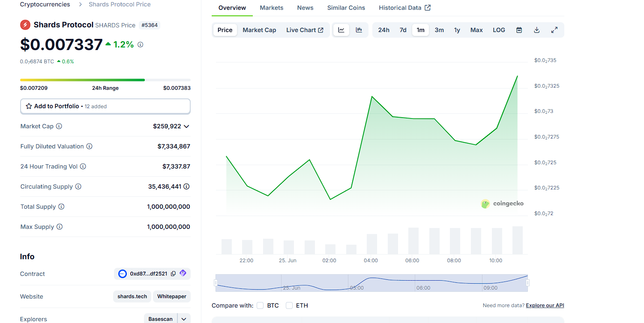Click Add to Portfolio button
This screenshot has height=323, width=644.
coord(105,106)
